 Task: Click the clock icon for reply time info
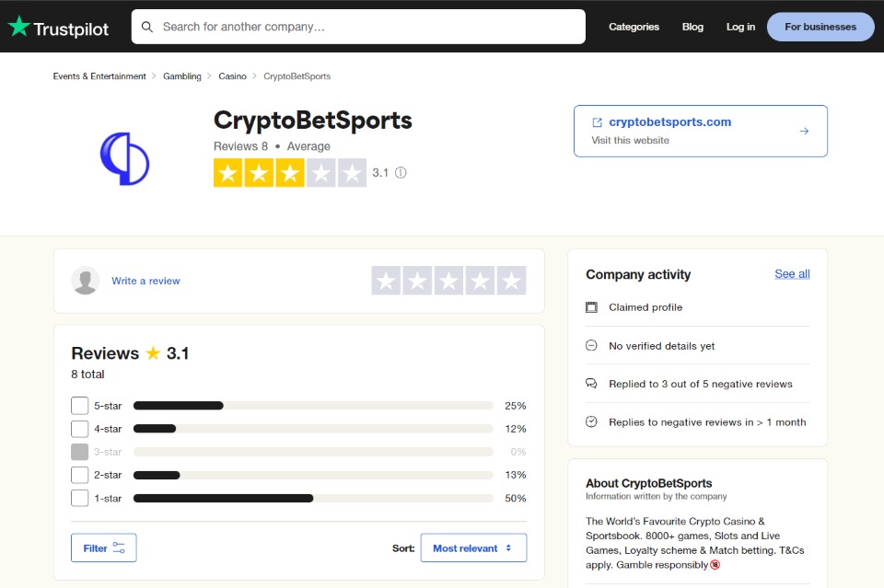click(x=591, y=422)
